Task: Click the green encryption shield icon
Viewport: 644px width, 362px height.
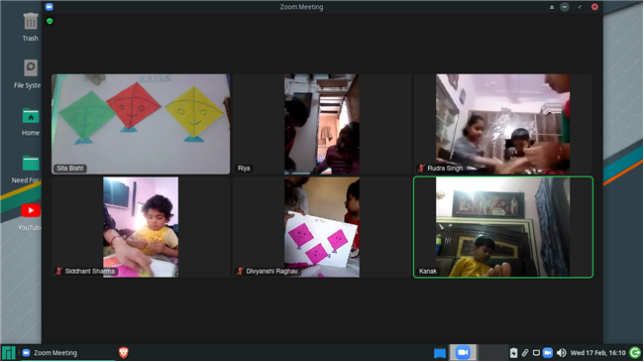Action: pos(50,21)
